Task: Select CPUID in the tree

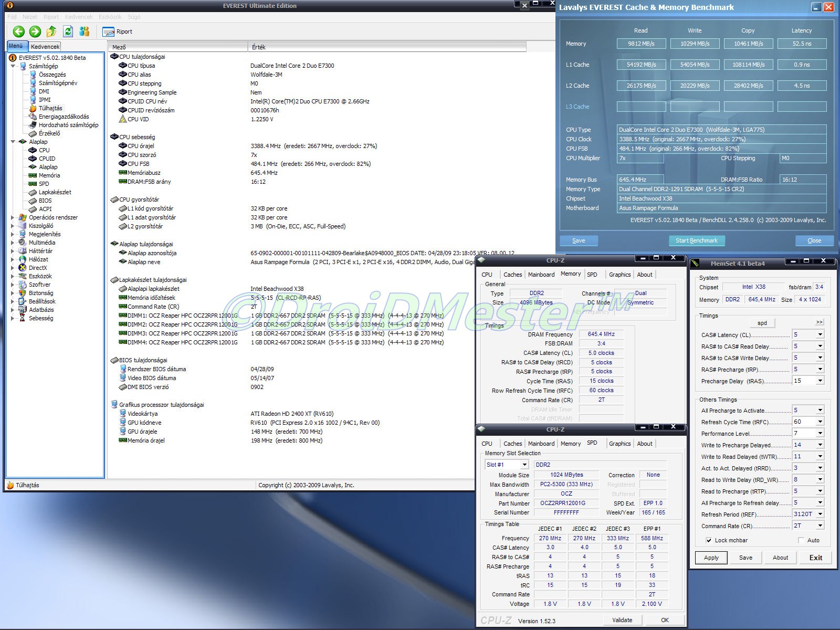Action: (x=47, y=159)
